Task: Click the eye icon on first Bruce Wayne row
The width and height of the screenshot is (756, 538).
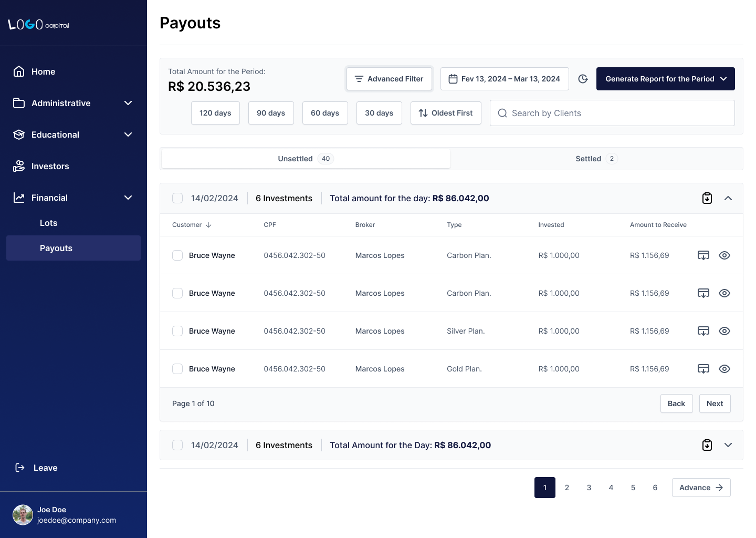Action: click(724, 255)
